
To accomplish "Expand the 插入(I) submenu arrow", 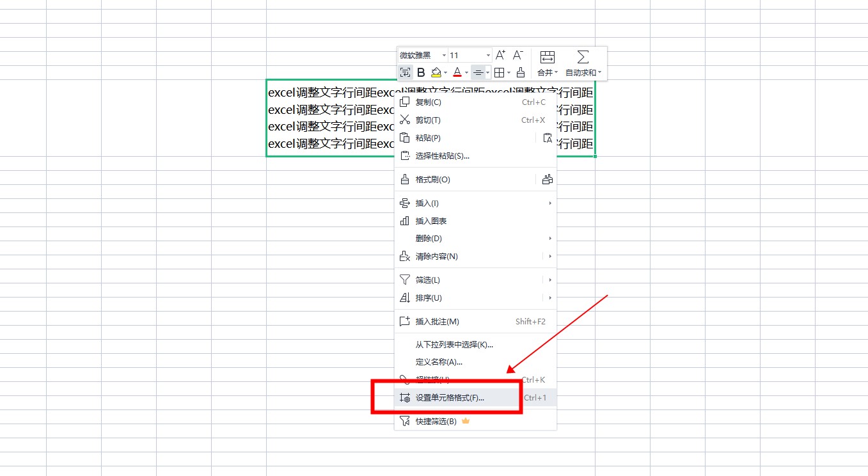I will (549, 203).
